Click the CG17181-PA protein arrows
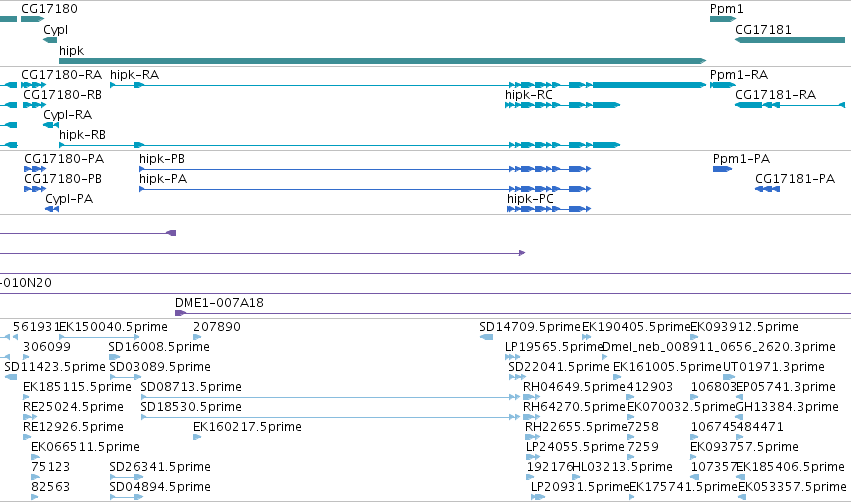Screen dimensions: 851x502 767,189
